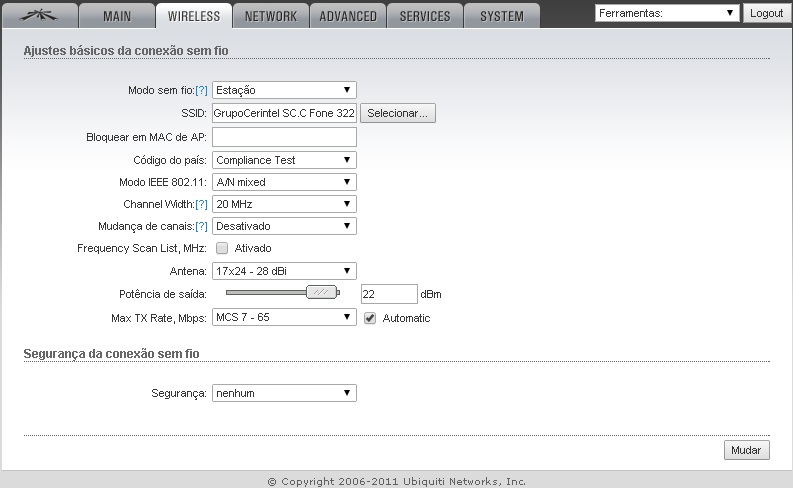
Task: Click the 'Frequency Scan List, MHz:' label
Action: coord(142,248)
